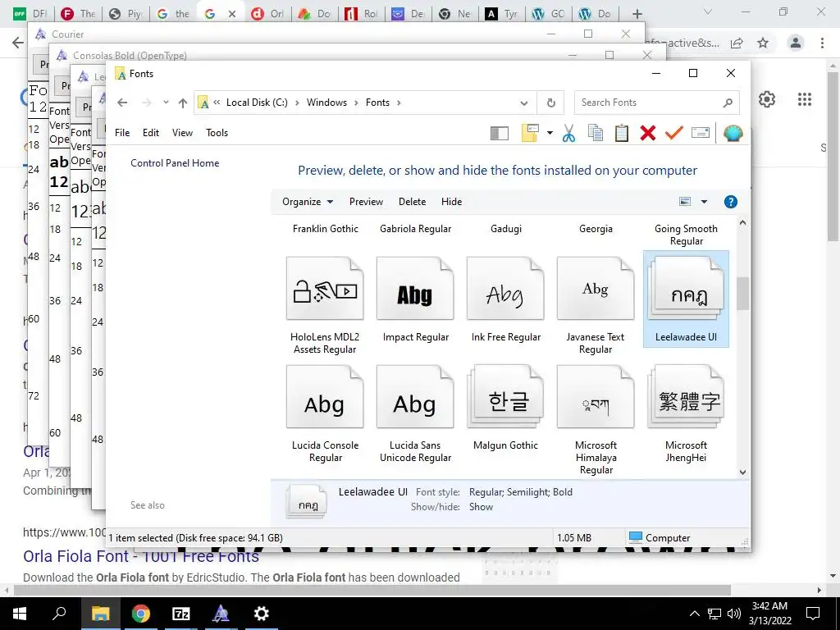This screenshot has height=630, width=840.
Task: Select the HoloLens MDL2 Assets font
Action: point(325,305)
